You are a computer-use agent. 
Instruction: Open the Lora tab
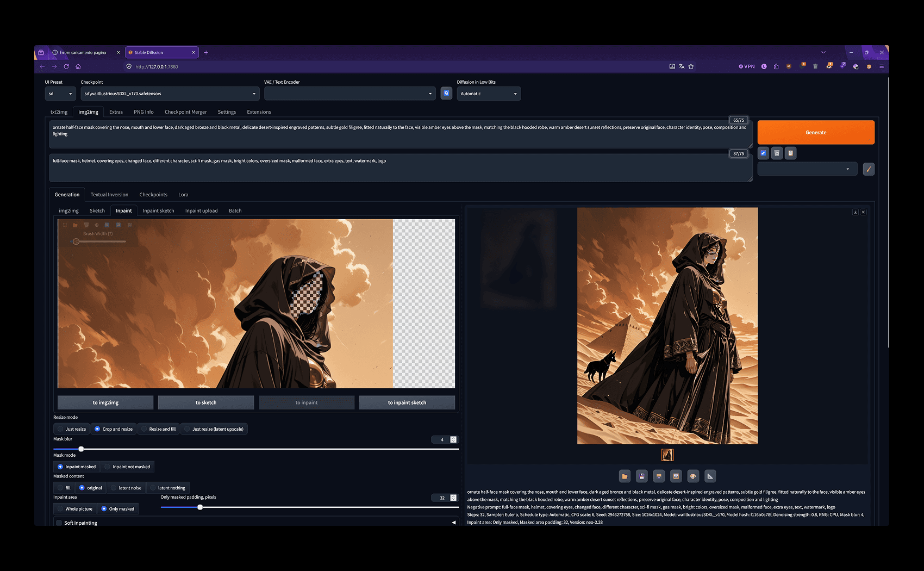[x=183, y=195]
